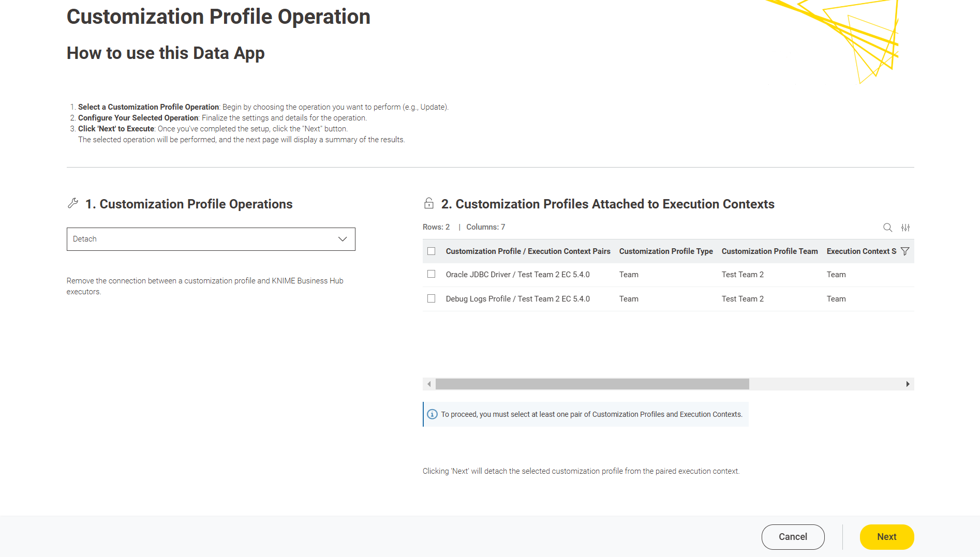Viewport: 980px width, 557px height.
Task: Check the Oracle JDBC Driver row checkbox
Action: click(432, 274)
